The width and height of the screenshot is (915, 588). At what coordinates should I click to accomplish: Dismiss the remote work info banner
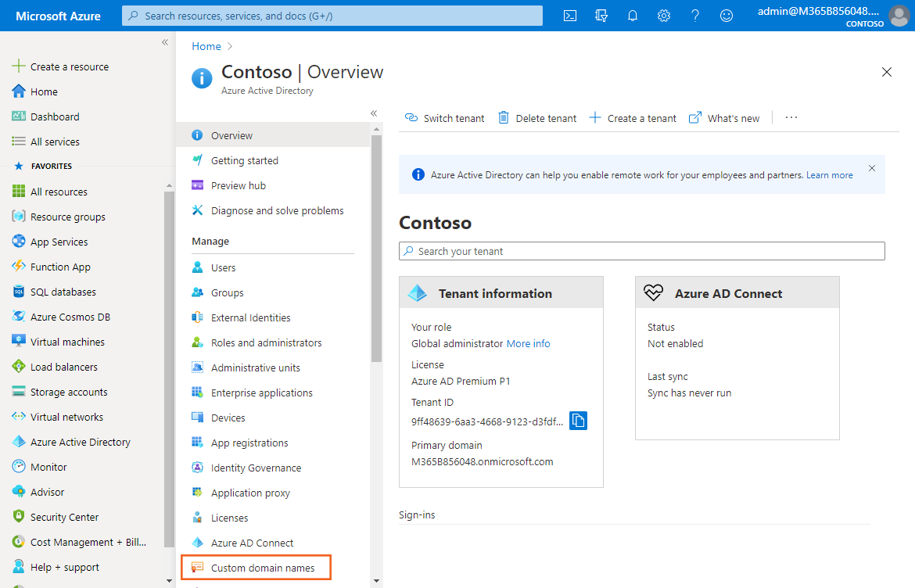[x=872, y=168]
